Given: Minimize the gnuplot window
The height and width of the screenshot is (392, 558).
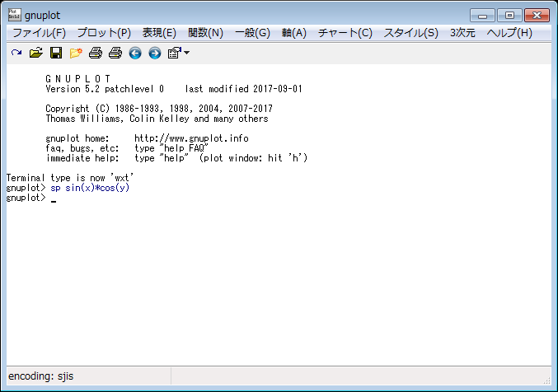Looking at the screenshot, I should click(x=482, y=16).
